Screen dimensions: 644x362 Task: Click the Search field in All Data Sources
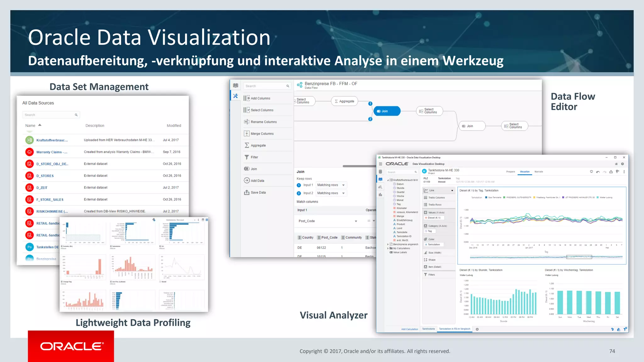51,115
